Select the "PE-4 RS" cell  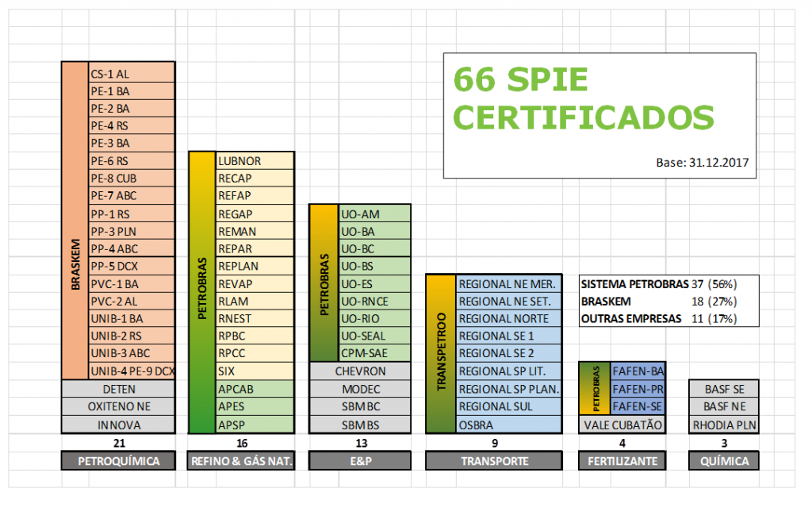click(132, 126)
